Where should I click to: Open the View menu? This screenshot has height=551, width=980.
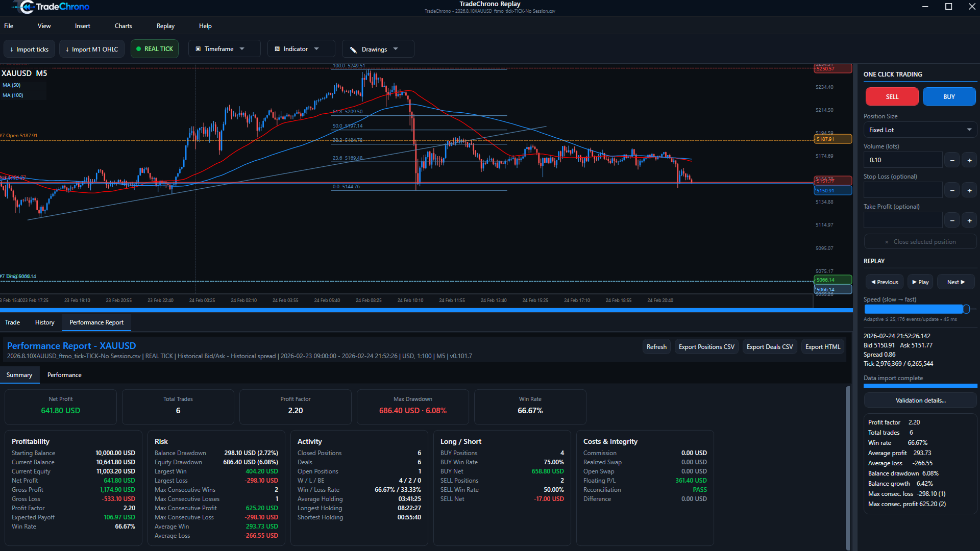(x=44, y=26)
